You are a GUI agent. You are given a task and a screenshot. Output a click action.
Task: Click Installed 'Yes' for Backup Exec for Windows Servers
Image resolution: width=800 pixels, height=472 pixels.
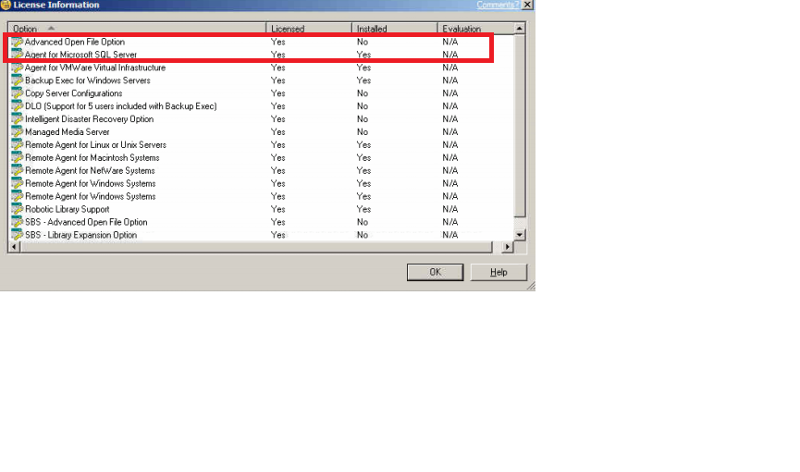click(x=364, y=80)
